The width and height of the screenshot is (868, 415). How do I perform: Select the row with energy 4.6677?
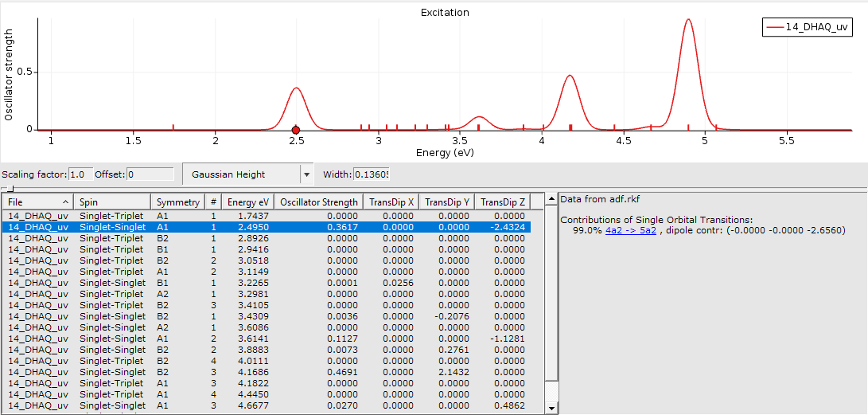coord(267,405)
